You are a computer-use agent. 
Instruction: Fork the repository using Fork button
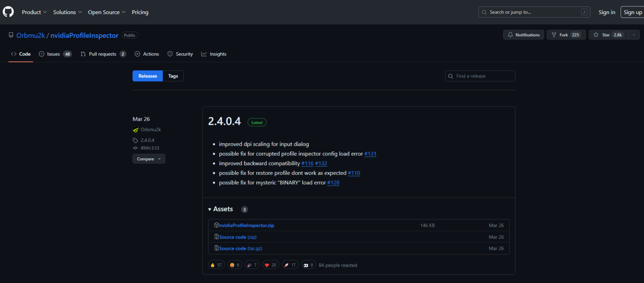click(566, 35)
